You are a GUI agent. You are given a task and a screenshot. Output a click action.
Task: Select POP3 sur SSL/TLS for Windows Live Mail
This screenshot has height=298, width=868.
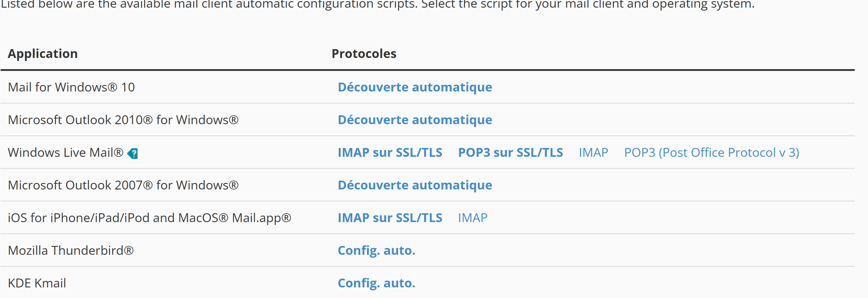tap(510, 153)
